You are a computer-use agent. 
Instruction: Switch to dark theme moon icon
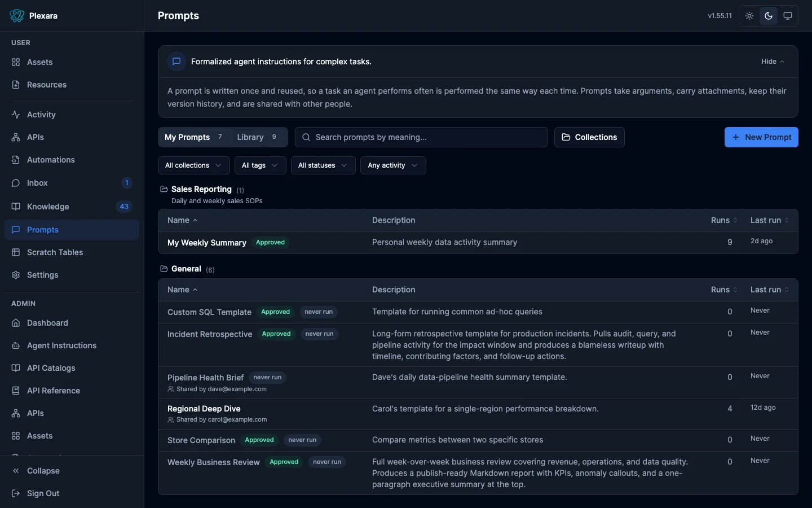tap(769, 16)
